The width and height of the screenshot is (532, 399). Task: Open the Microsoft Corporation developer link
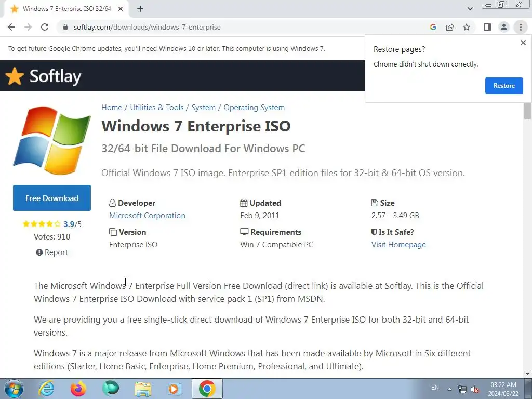coord(147,216)
